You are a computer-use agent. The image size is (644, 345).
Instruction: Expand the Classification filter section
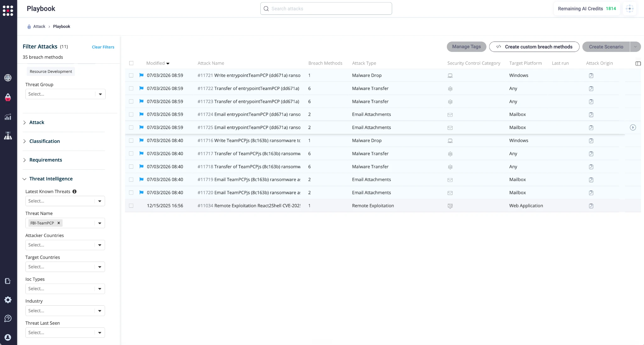click(x=44, y=141)
